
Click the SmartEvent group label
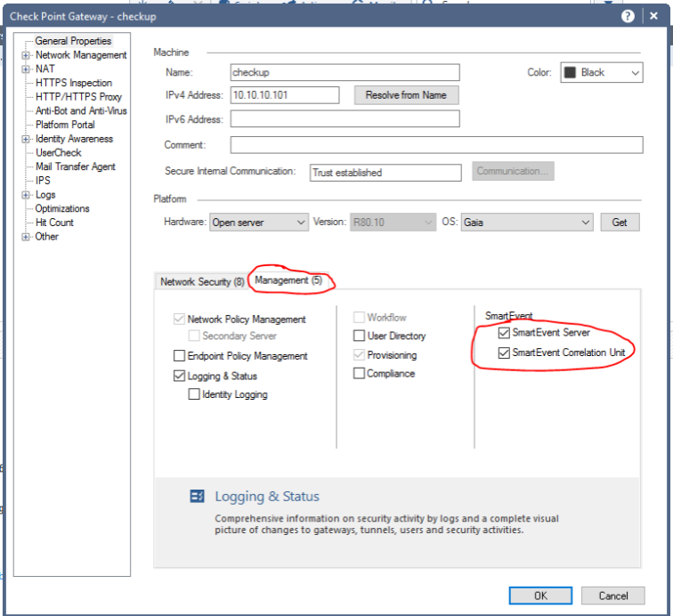(x=508, y=316)
